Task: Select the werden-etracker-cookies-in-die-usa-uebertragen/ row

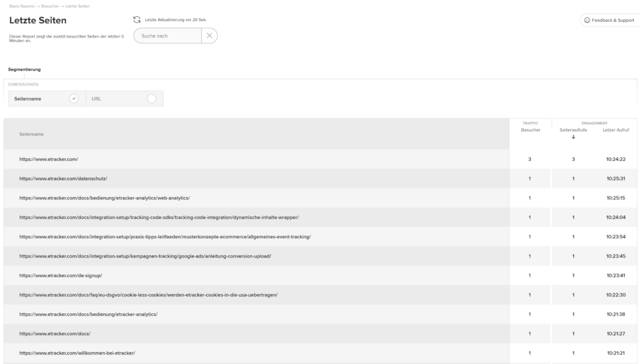Action: (x=320, y=295)
